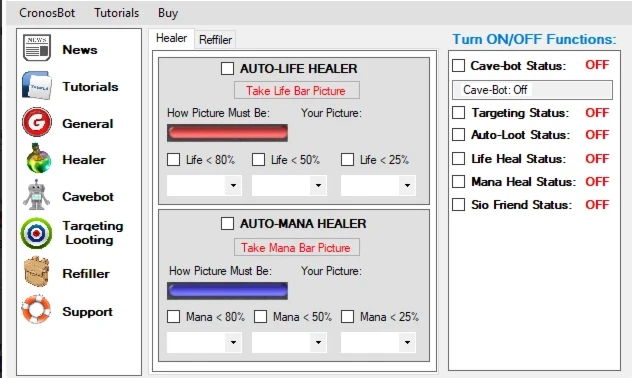Select the red General G icon
The height and width of the screenshot is (378, 632).
tap(37, 122)
